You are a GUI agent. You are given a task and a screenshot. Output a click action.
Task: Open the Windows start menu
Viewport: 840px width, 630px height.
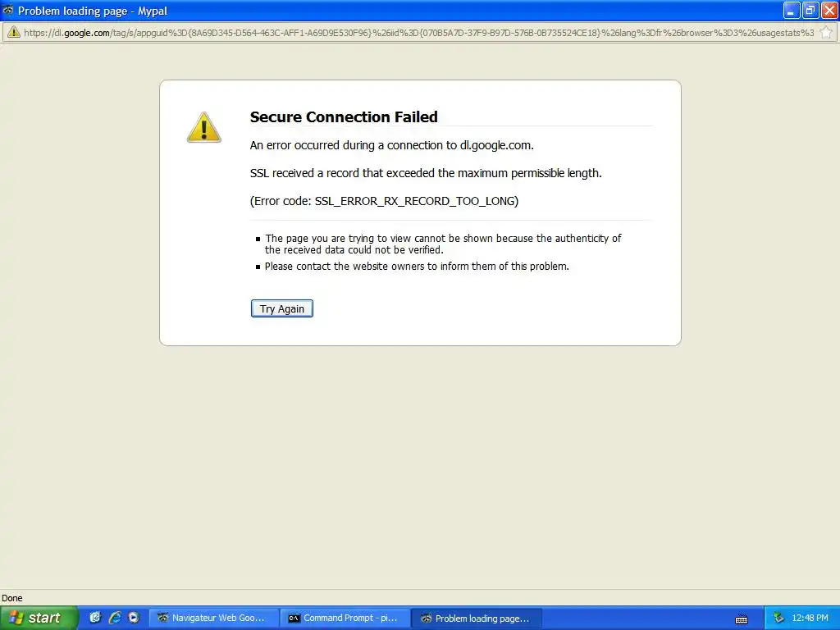tap(38, 618)
